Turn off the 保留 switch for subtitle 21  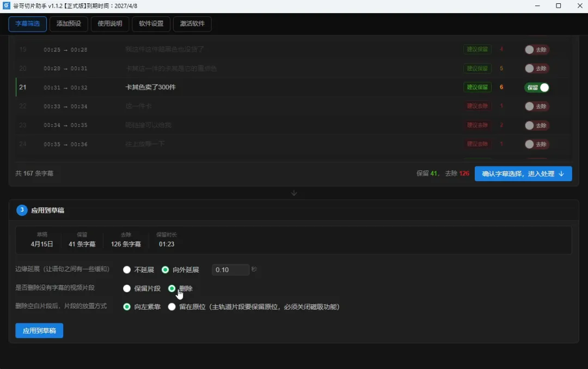click(537, 88)
